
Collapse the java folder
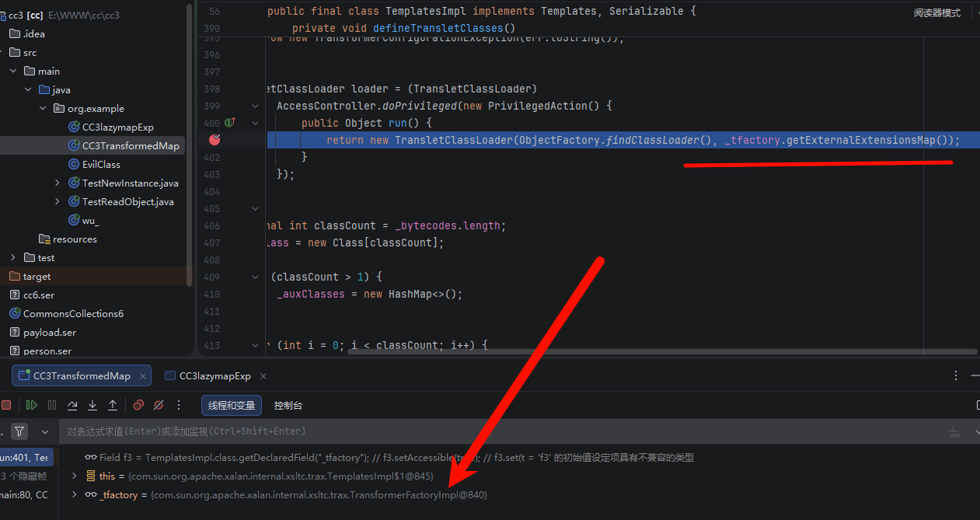pos(28,89)
